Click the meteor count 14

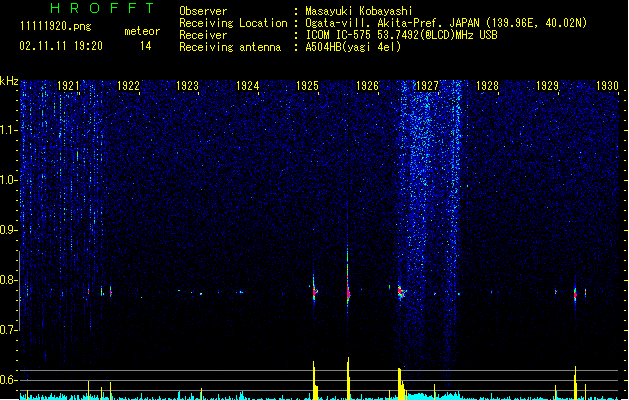[146, 46]
